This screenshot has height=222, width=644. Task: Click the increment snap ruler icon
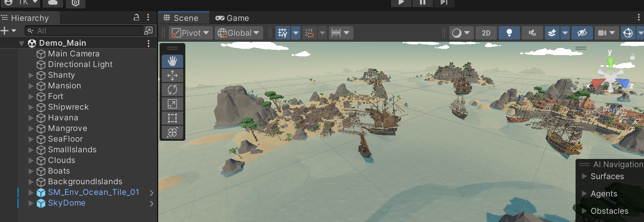point(336,33)
